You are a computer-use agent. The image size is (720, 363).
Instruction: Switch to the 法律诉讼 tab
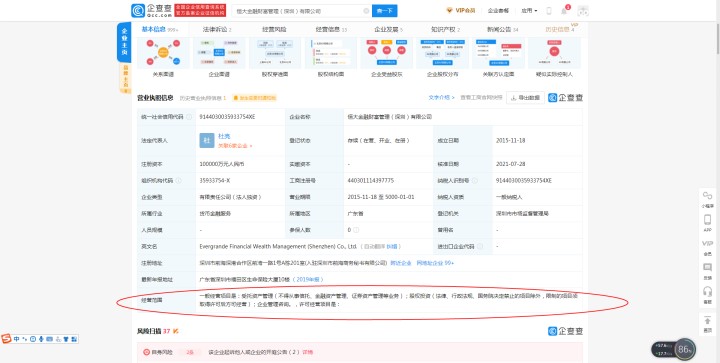tap(217, 29)
